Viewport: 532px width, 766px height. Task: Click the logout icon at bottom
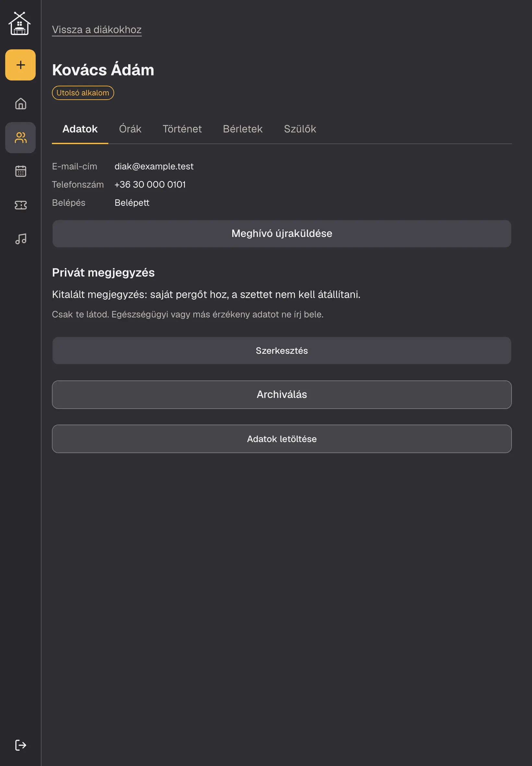click(20, 745)
